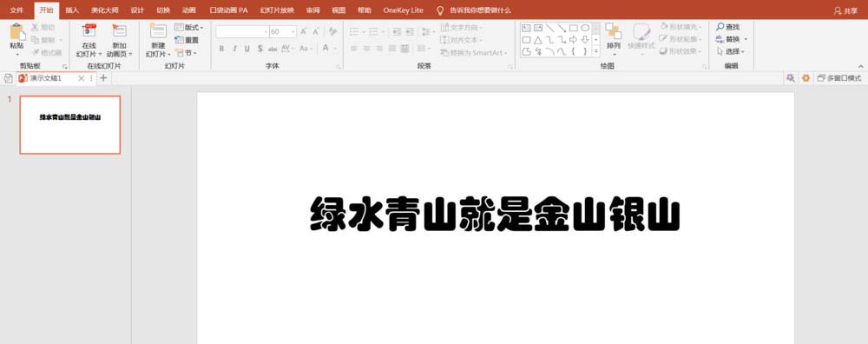Select slide 1 thumbnail in the panel
The height and width of the screenshot is (344, 868).
coord(69,124)
